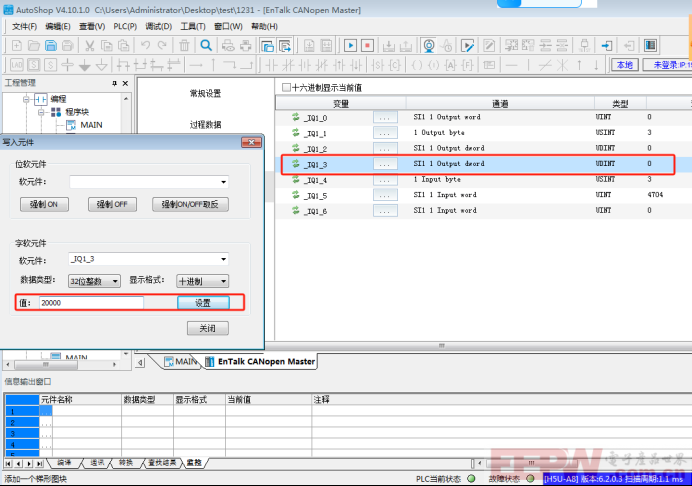Open the word 软元件 _IQ1_3 dropdown
This screenshot has height=486, width=692.
(223, 259)
